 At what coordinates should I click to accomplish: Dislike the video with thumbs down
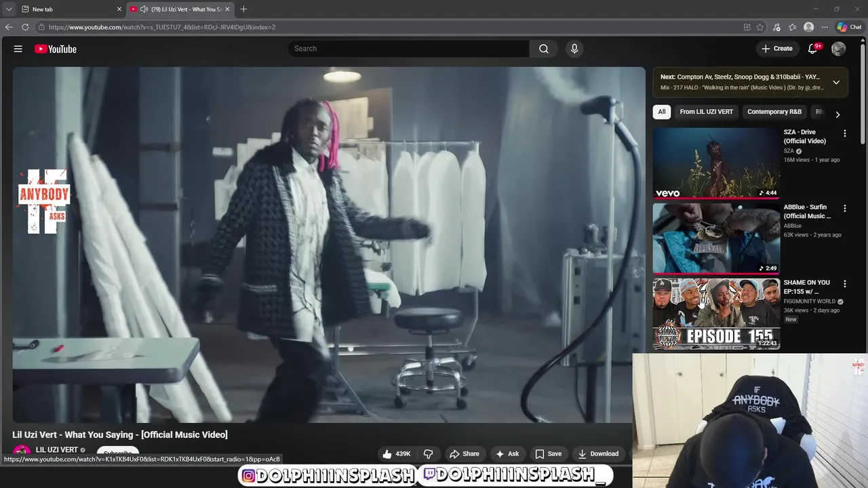(x=428, y=453)
